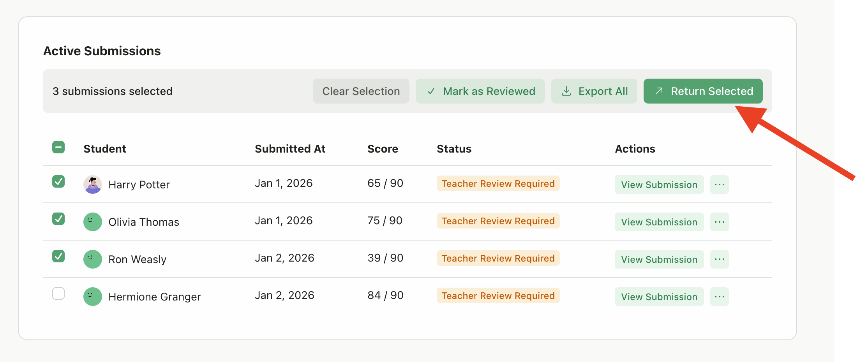868x362 pixels.
Task: View Hermione Granger's submission
Action: 659,297
